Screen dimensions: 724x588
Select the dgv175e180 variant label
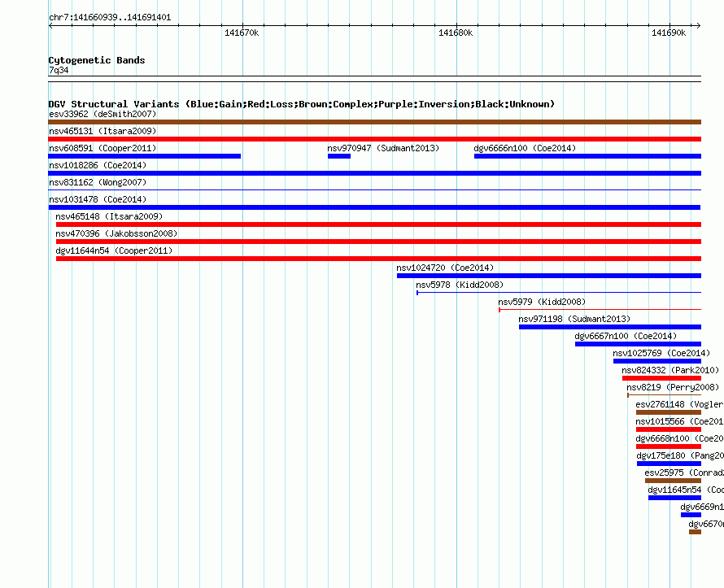(680, 455)
